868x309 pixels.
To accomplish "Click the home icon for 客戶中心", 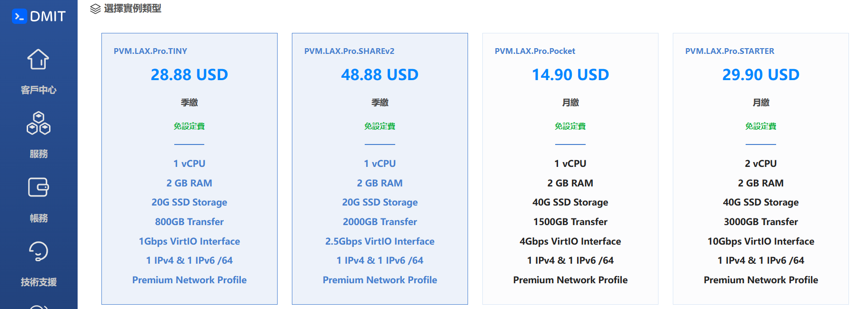I will 38,60.
